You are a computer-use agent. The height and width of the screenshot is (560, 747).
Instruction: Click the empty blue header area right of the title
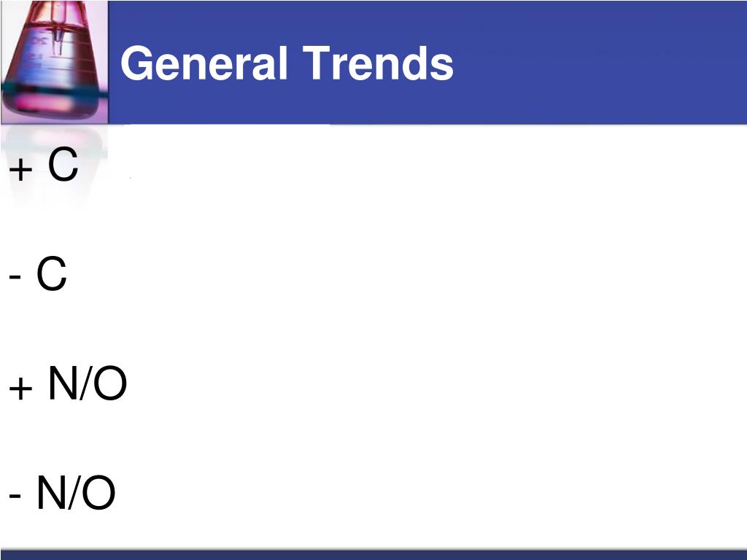[600, 62]
